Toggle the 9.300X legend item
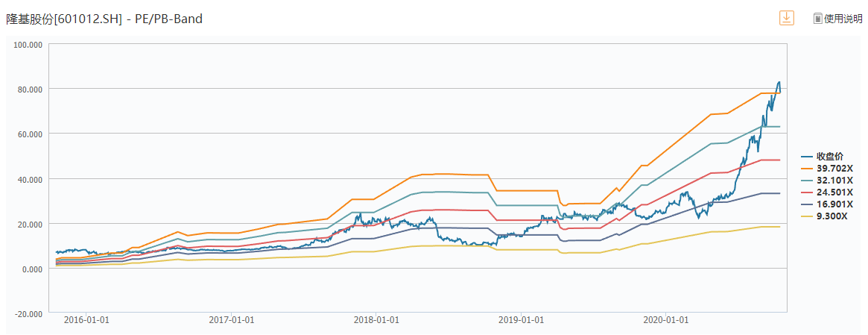The height and width of the screenshot is (335, 868). click(x=832, y=216)
